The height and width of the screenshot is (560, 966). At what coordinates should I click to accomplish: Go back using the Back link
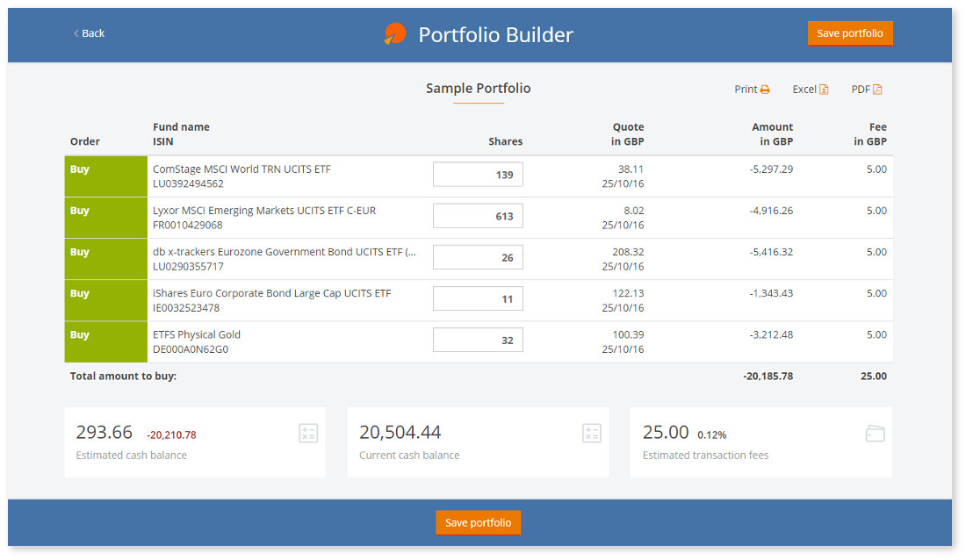click(x=89, y=33)
